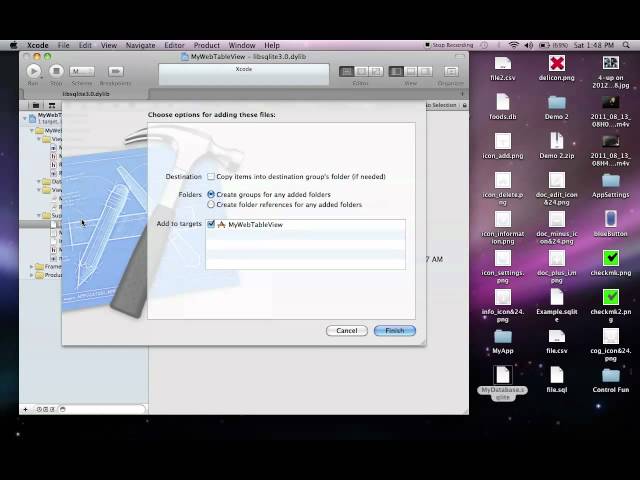Viewport: 640px width, 480px height.
Task: Expand the Products group
Action: point(32,276)
